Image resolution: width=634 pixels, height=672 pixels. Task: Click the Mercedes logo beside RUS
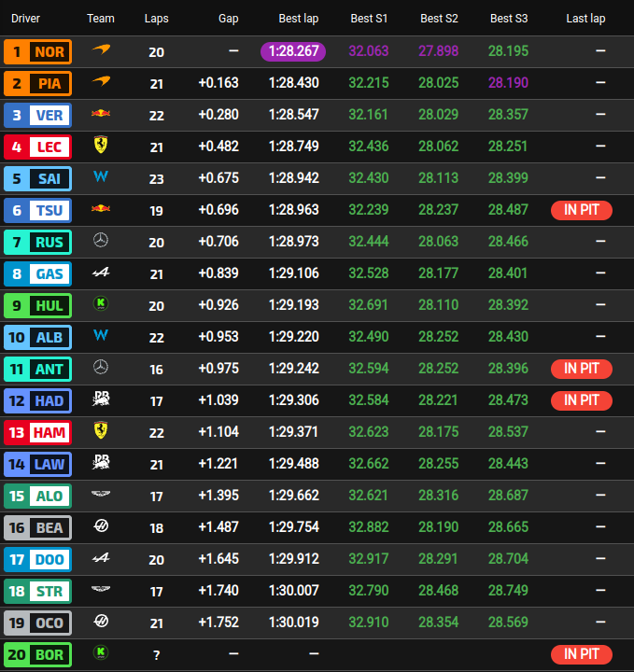(x=101, y=241)
